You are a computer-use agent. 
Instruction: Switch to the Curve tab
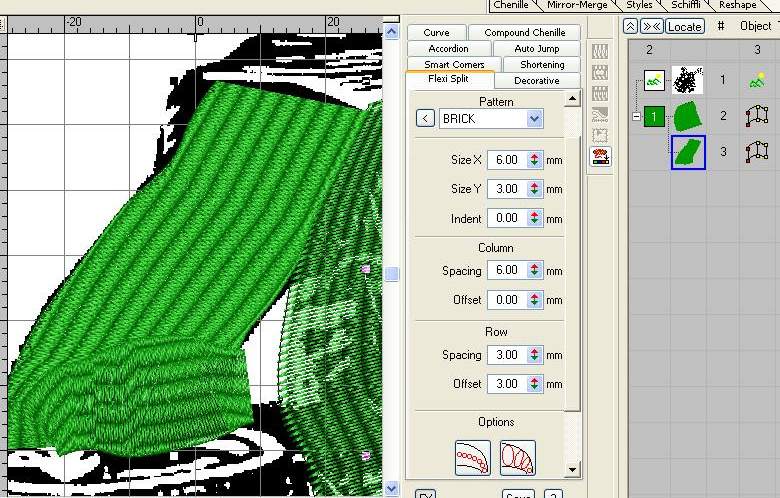[437, 32]
